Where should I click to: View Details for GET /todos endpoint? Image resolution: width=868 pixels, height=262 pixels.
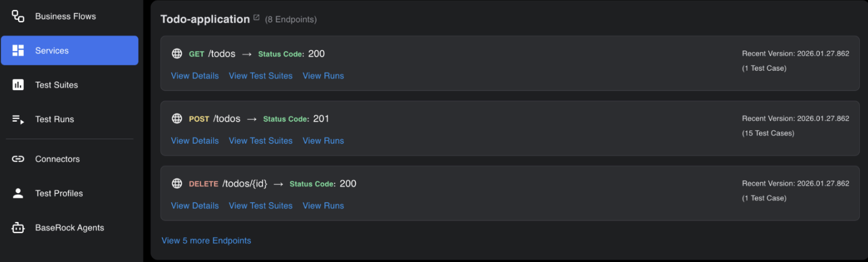pos(195,76)
